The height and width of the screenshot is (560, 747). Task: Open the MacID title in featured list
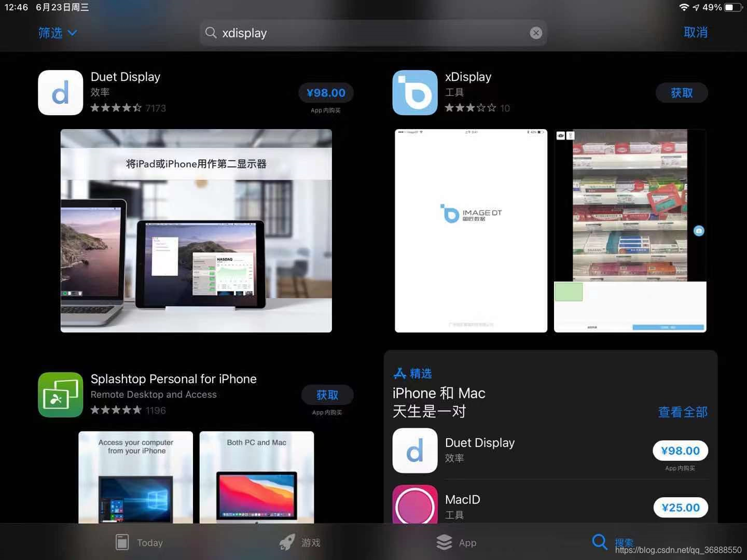coord(463,499)
